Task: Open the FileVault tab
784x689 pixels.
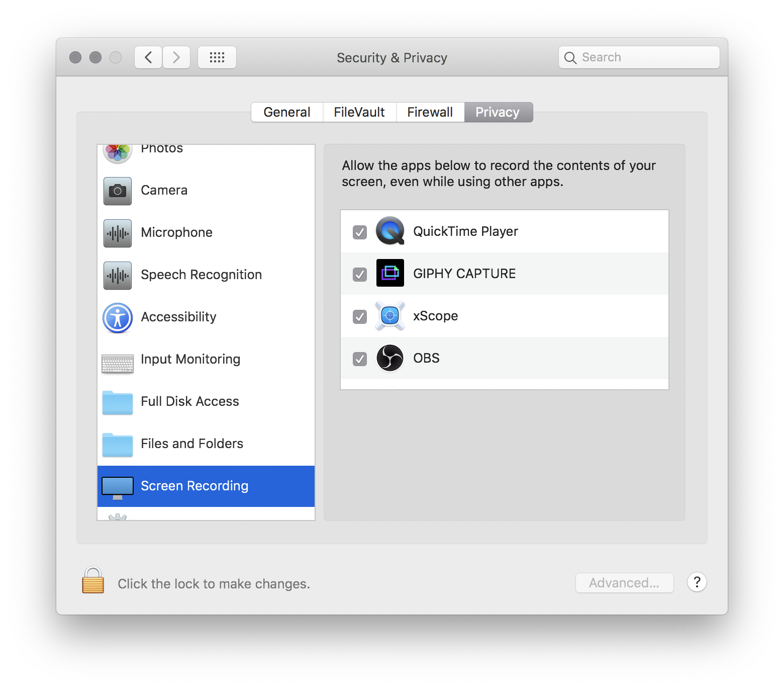Action: (x=359, y=112)
